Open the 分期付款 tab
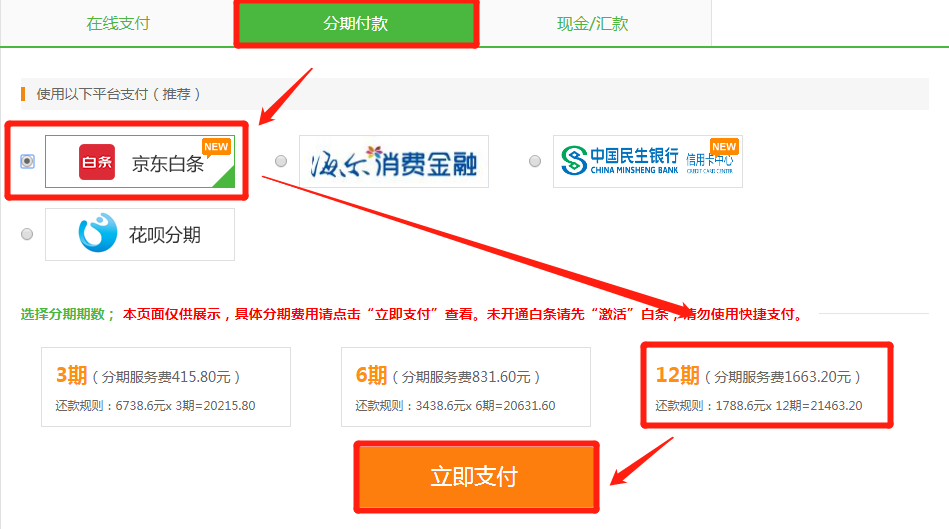 point(356,23)
